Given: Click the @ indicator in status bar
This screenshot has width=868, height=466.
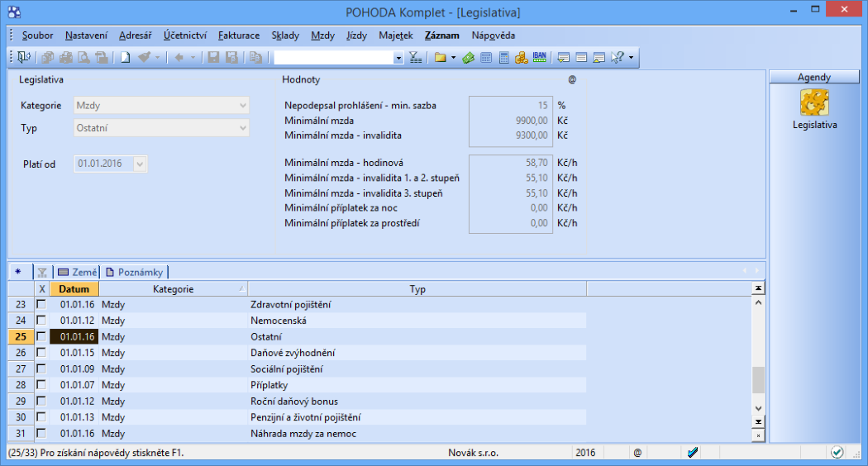Looking at the screenshot, I should point(637,453).
